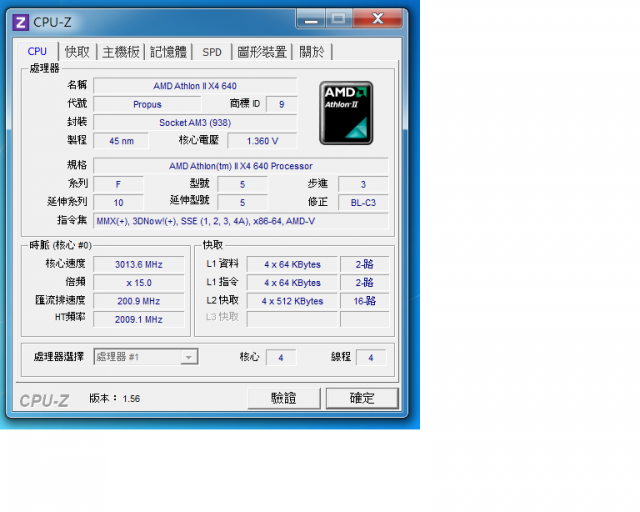This screenshot has height=512, width=640.
Task: Click the 16-路 associativity value
Action: 364,301
